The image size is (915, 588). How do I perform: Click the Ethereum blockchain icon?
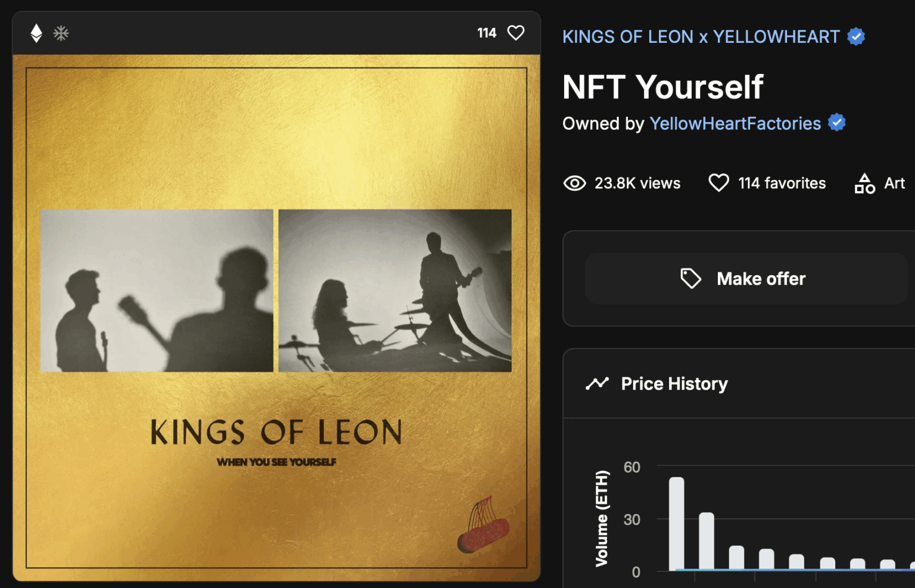click(36, 33)
